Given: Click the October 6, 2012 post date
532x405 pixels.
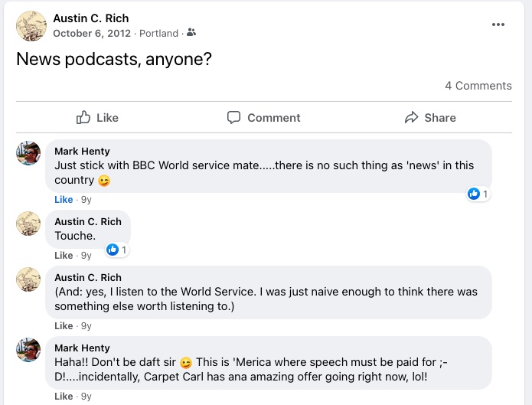Looking at the screenshot, I should [91, 33].
